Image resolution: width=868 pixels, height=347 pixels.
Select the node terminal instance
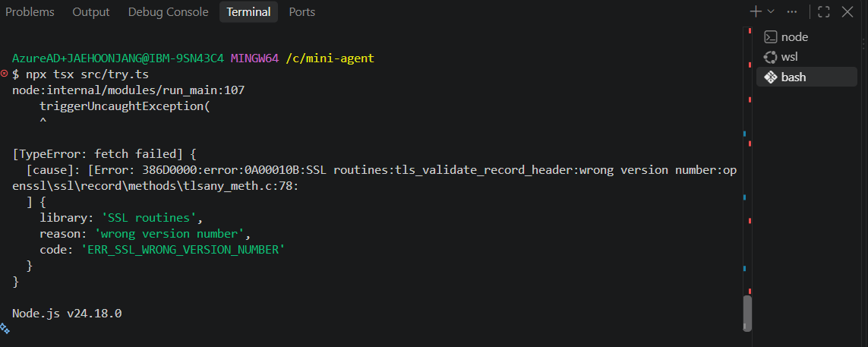coord(806,37)
